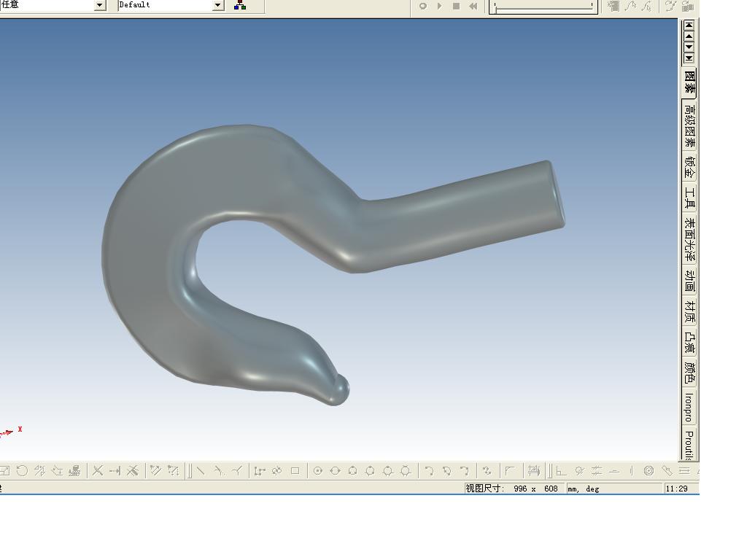Open the film-strip animation export icon
Viewport: 747px width, 560px height.
tap(614, 6)
